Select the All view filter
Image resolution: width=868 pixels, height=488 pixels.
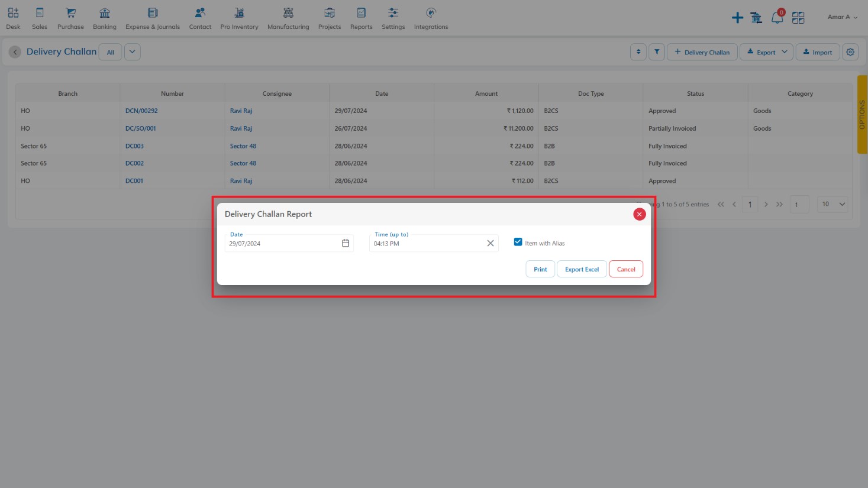tap(110, 52)
